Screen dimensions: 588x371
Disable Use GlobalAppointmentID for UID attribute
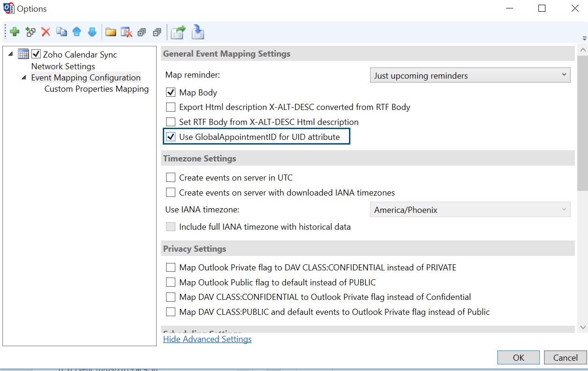pos(171,137)
